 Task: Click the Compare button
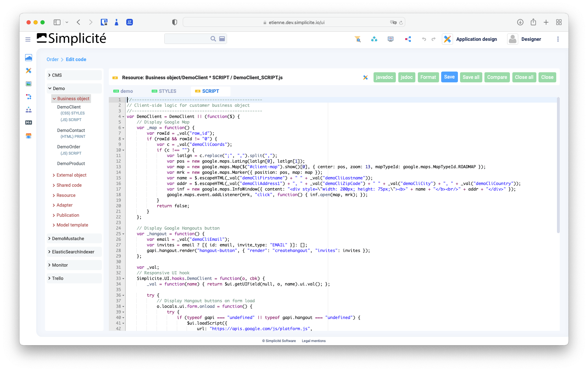497,77
